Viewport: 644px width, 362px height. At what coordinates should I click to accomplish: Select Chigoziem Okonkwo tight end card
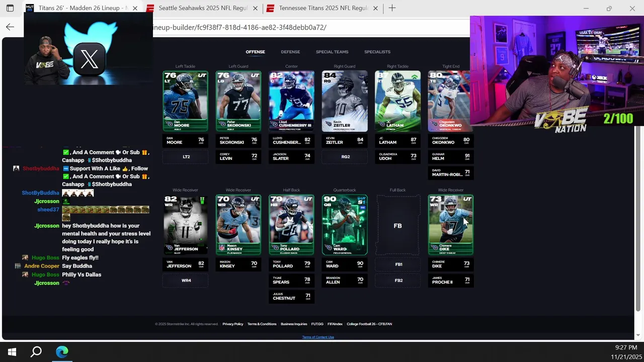coord(449,101)
